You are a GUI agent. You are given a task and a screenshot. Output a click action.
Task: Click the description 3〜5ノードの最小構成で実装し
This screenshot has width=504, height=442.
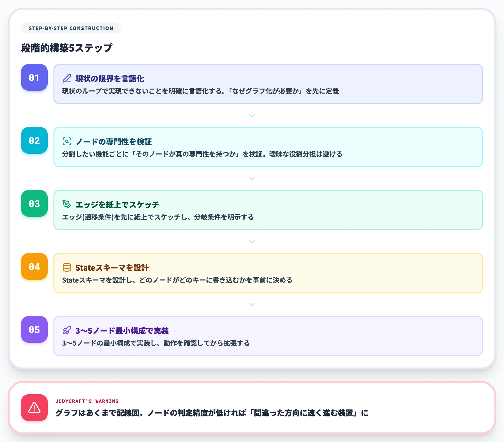(156, 343)
